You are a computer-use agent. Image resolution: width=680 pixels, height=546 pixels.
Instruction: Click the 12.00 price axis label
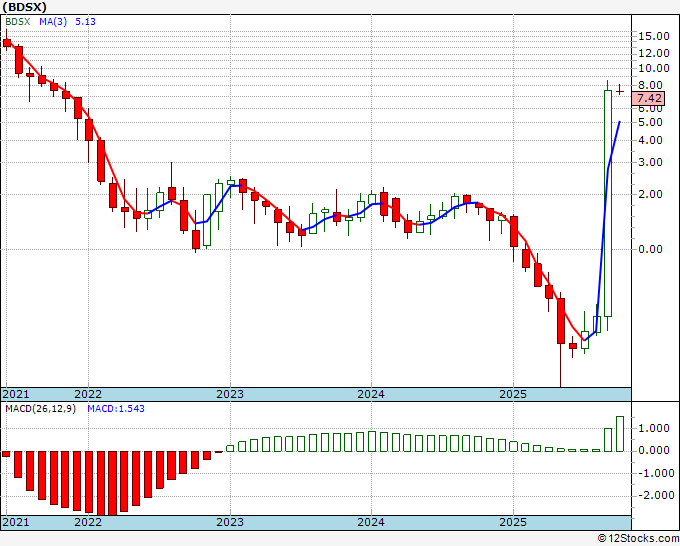654,53
